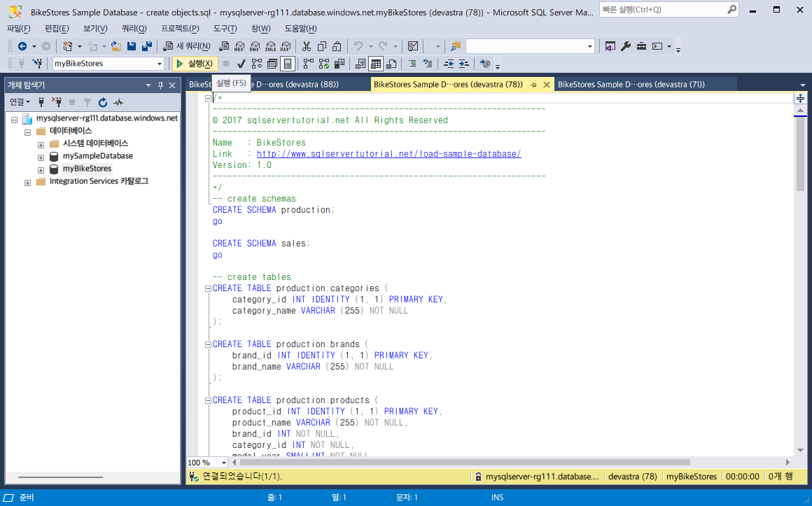The image size is (812, 506).
Task: Click the Save All icon
Action: [147, 47]
